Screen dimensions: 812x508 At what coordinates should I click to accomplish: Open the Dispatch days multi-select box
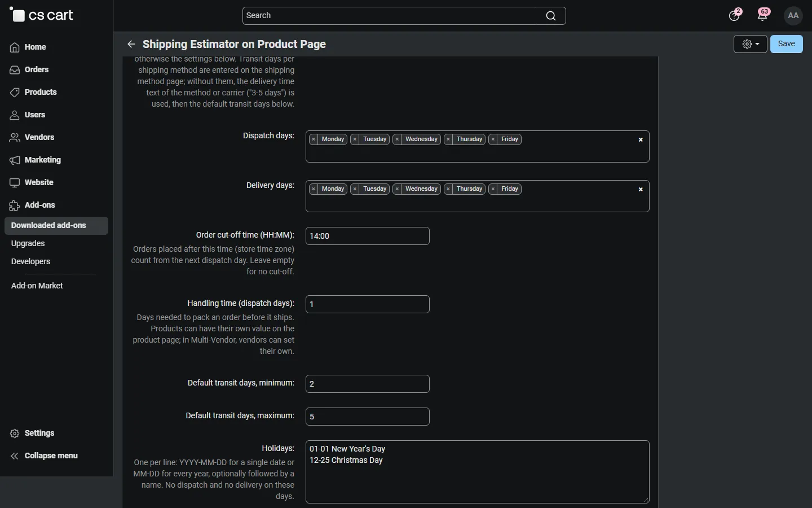pos(478,147)
